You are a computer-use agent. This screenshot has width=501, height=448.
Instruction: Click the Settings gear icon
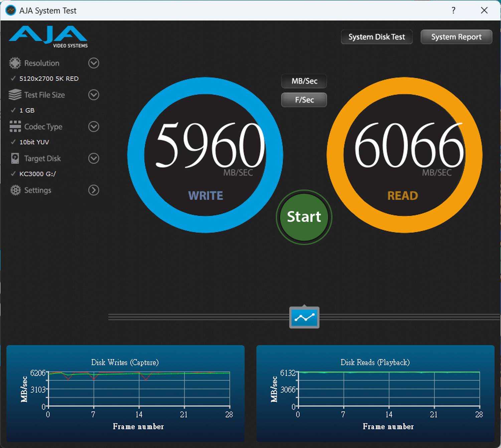point(15,190)
